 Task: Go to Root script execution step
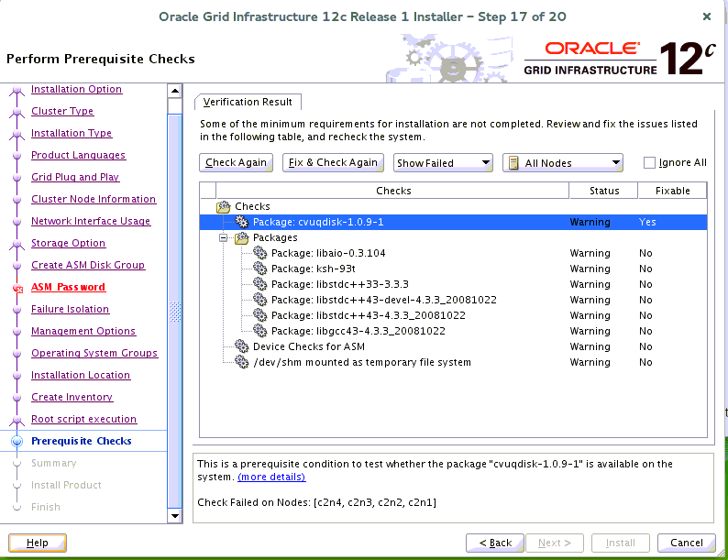click(84, 419)
